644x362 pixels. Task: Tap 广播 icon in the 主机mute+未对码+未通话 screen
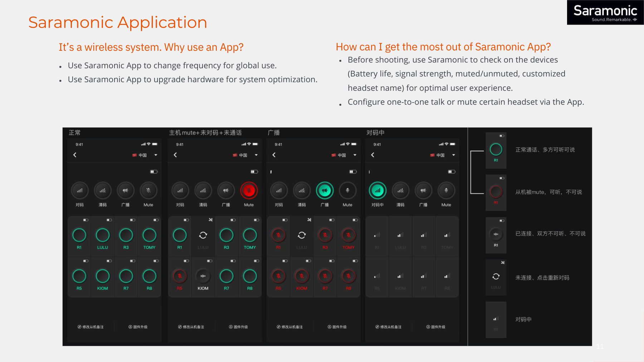[x=226, y=190]
